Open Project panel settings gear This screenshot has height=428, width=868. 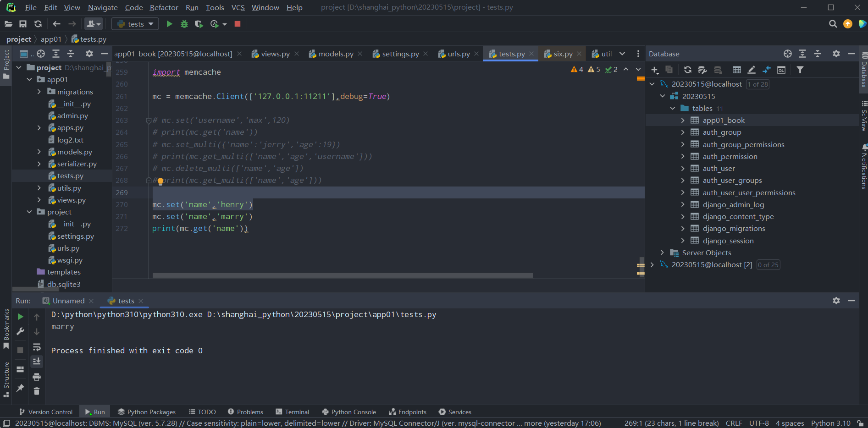pos(89,54)
